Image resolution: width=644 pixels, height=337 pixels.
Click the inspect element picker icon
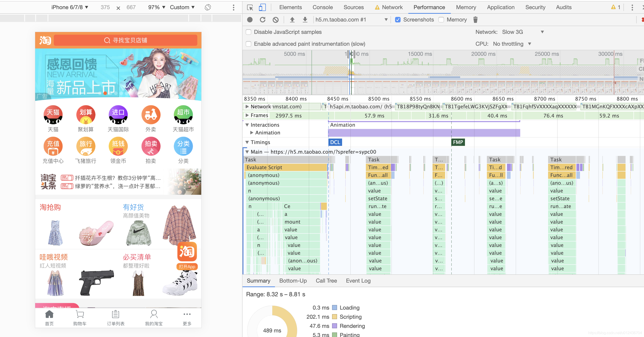tap(250, 8)
